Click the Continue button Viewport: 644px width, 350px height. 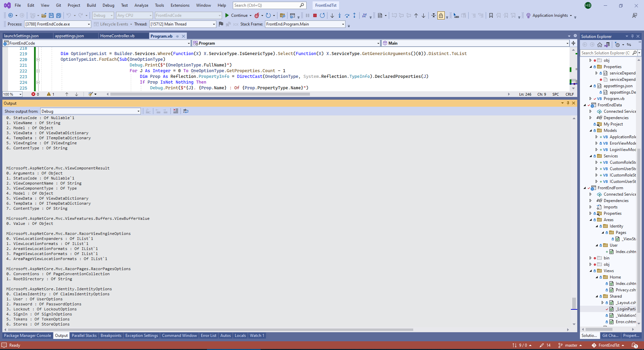[x=236, y=15]
